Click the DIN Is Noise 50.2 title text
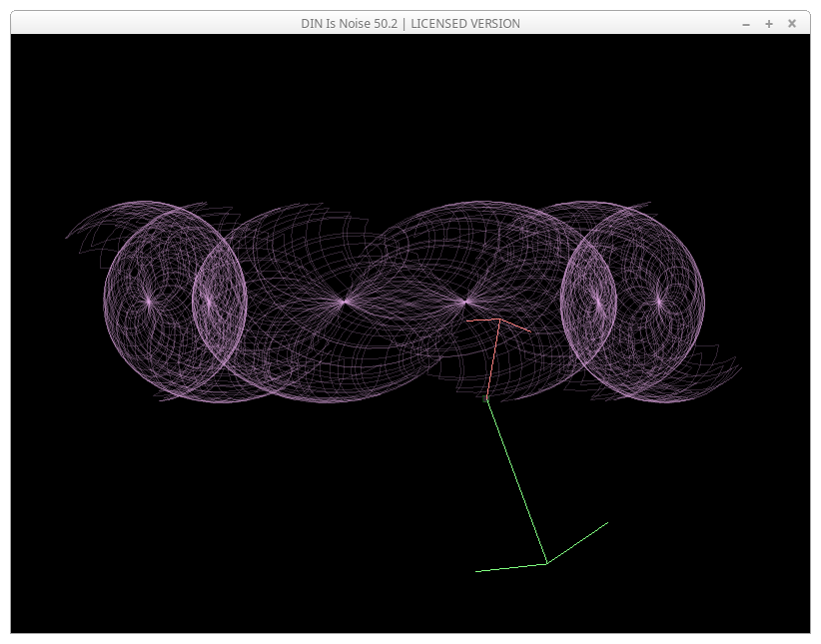821x644 pixels. (x=410, y=23)
